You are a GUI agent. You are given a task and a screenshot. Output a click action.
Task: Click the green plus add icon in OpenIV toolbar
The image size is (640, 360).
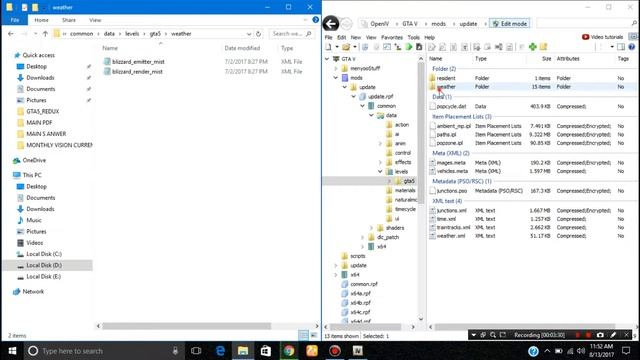click(x=532, y=47)
